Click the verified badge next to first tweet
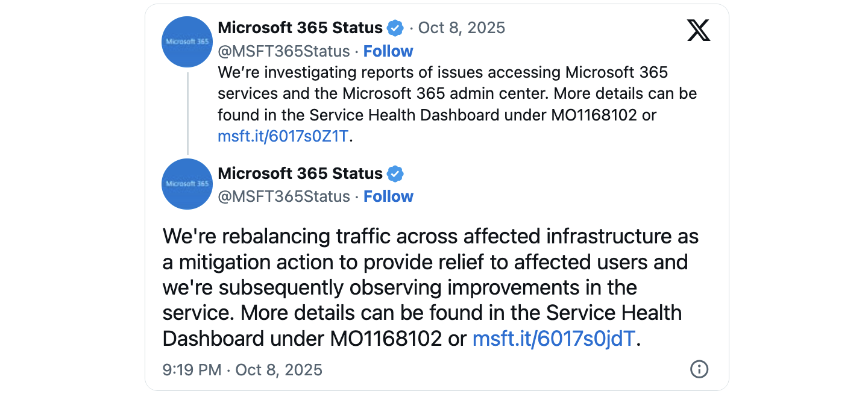This screenshot has height=394, width=868. 395,28
